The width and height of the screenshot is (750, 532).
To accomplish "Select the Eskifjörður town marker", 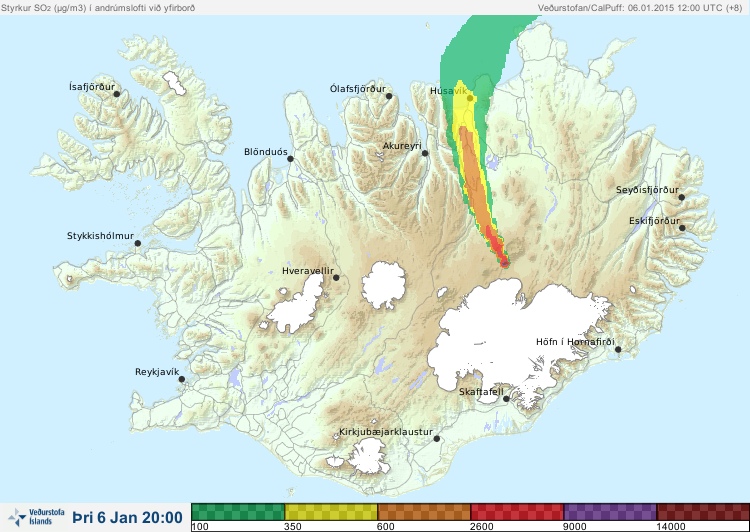I will click(x=682, y=228).
